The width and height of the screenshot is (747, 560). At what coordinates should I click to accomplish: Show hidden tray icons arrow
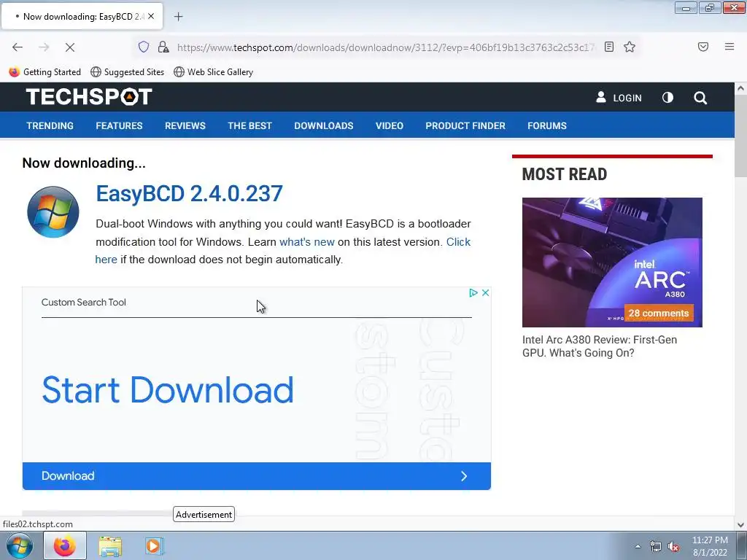[x=638, y=546]
